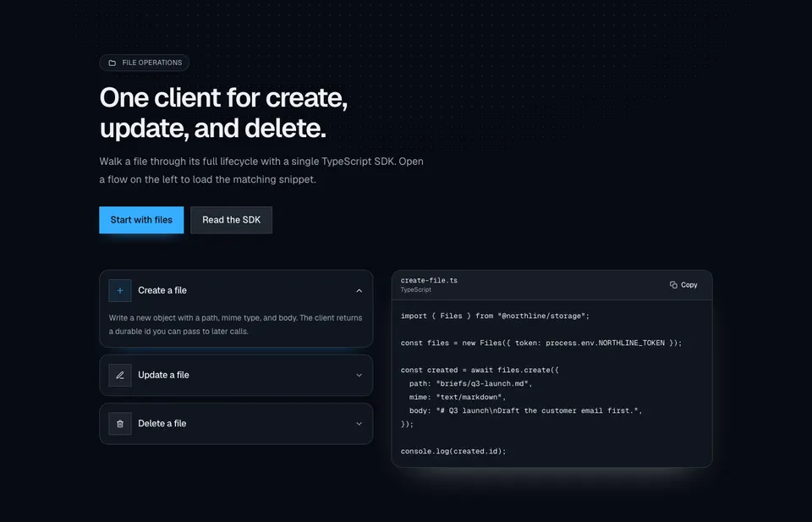Click the pencil icon beside Update a file
Screen dimensions: 812x522
[x=119, y=375]
